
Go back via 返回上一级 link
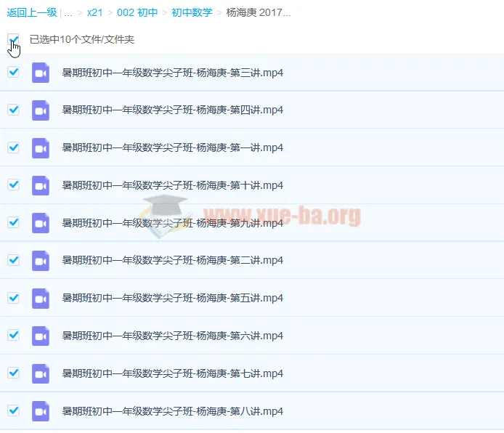[x=32, y=12]
